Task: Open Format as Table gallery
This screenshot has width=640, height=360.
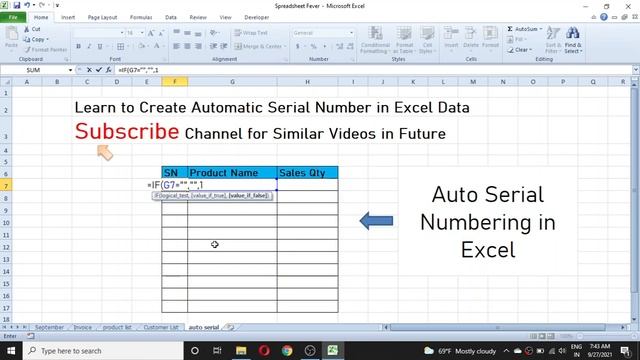Action: pyautogui.click(x=404, y=40)
